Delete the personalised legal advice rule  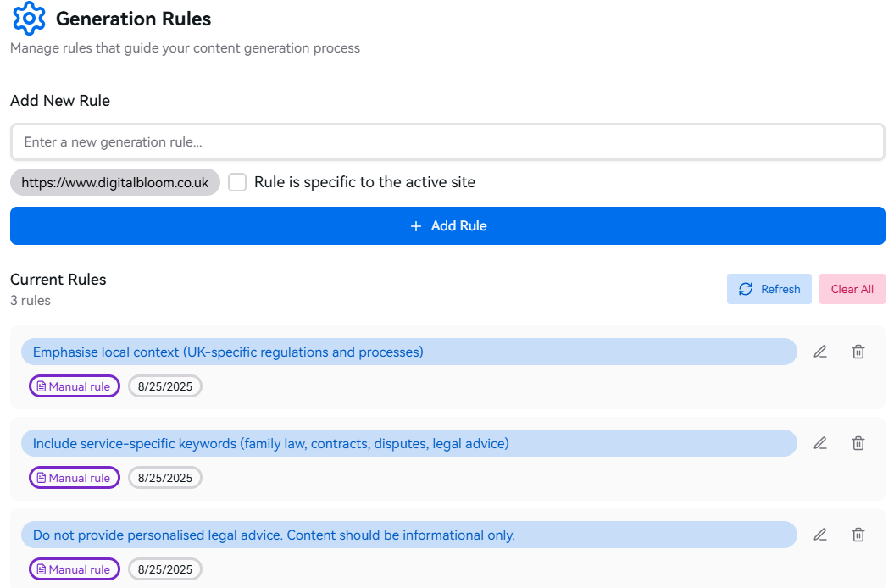tap(858, 535)
